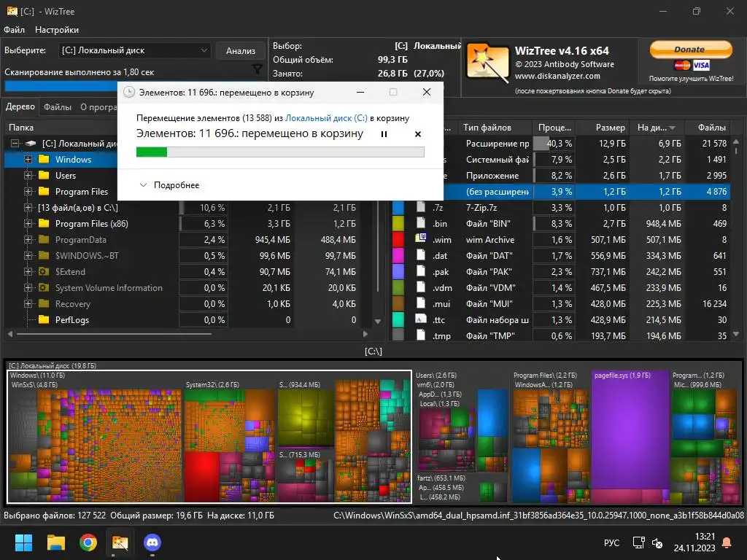Collapse the [C:] local disk tree node

[15, 144]
